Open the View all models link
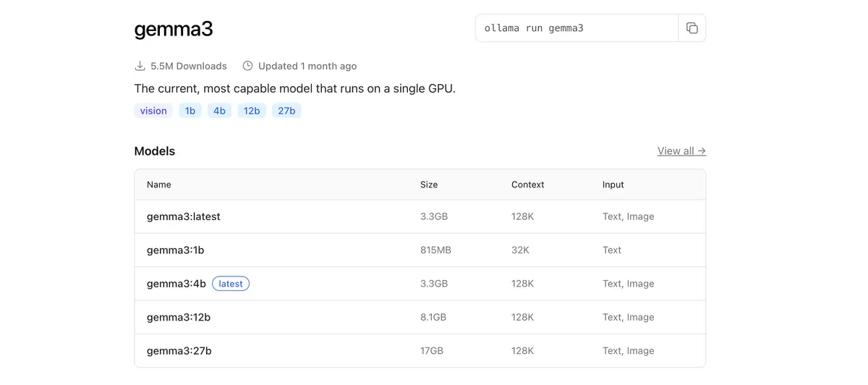 (x=681, y=151)
